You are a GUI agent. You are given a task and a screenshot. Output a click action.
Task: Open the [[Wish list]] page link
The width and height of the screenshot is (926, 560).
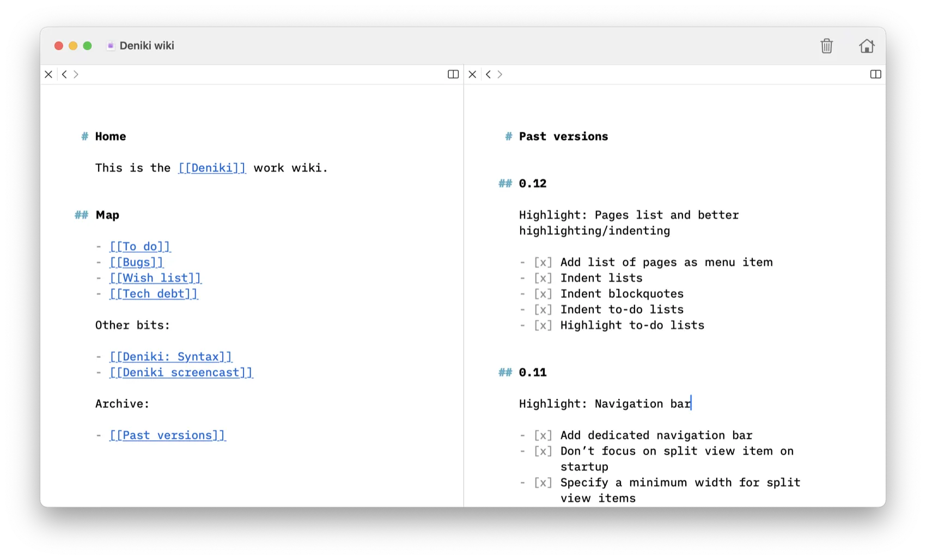point(155,278)
